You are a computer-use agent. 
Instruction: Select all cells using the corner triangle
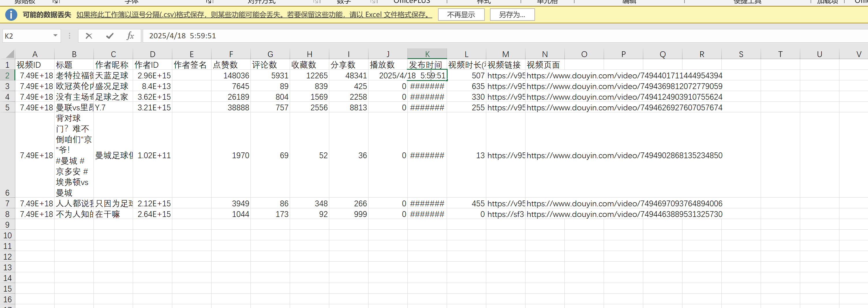(x=10, y=54)
